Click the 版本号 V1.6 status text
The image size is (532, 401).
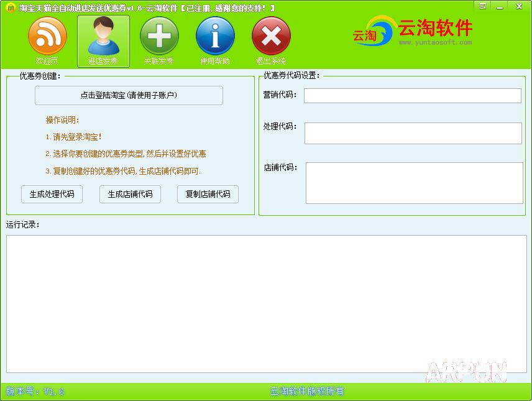tap(35, 392)
